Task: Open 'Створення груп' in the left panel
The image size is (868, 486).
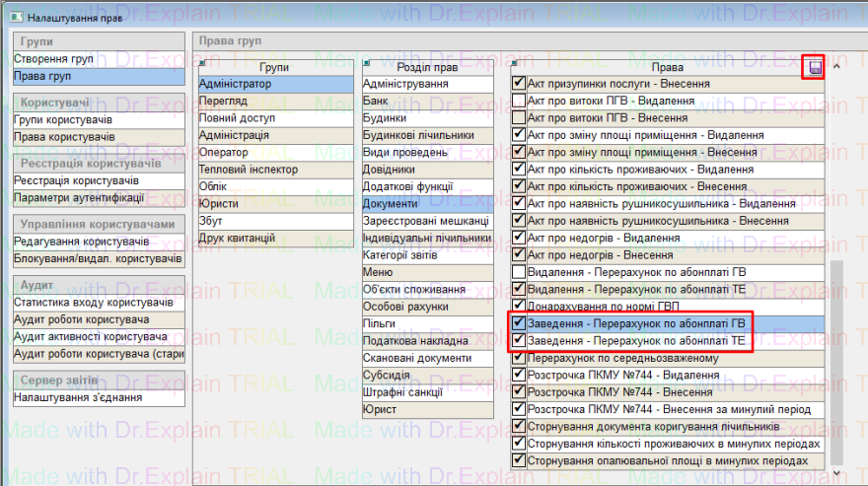Action: click(54, 59)
